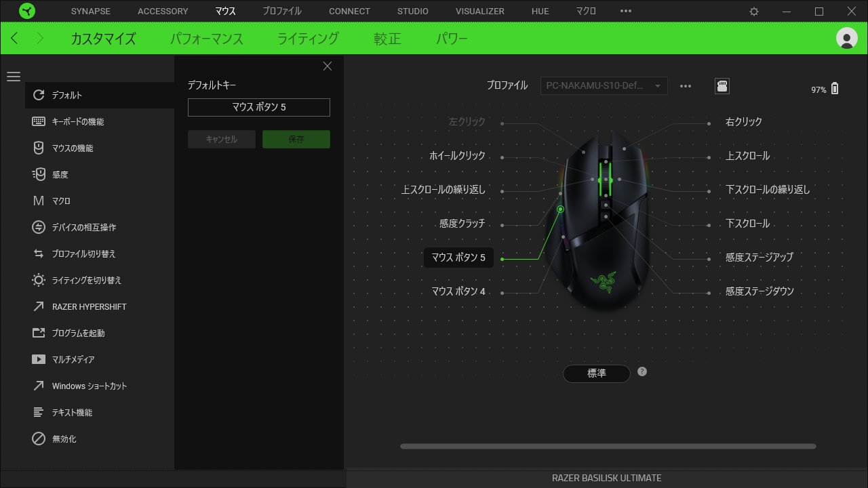868x488 pixels.
Task: Toggle the hamburger sidebar menu
Action: (x=14, y=77)
